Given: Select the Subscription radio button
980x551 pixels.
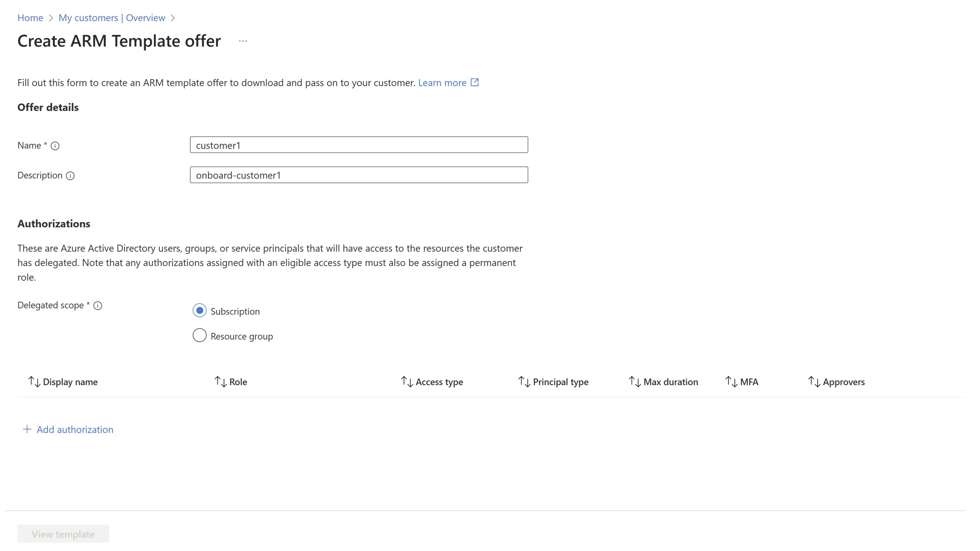Looking at the screenshot, I should coord(200,310).
